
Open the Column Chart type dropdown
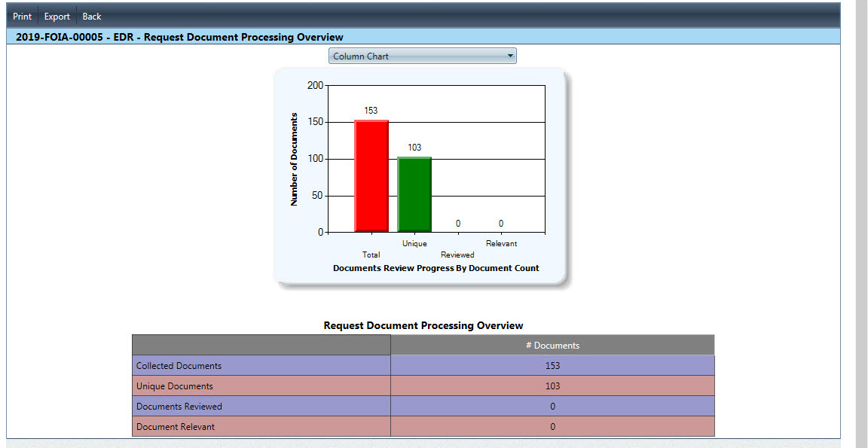click(x=422, y=56)
